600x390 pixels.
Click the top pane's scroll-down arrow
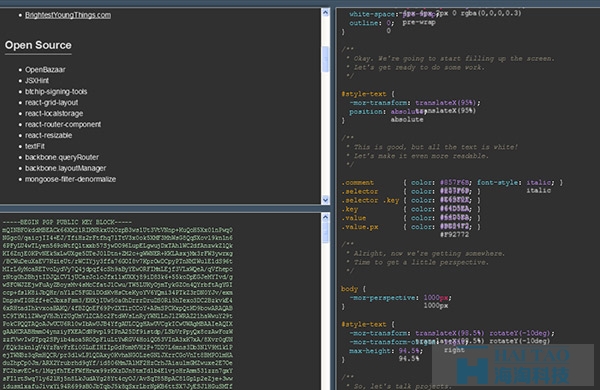(x=326, y=199)
